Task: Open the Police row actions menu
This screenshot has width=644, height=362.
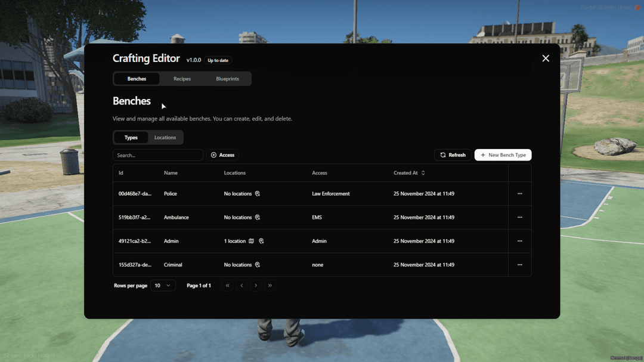Action: pos(519,194)
